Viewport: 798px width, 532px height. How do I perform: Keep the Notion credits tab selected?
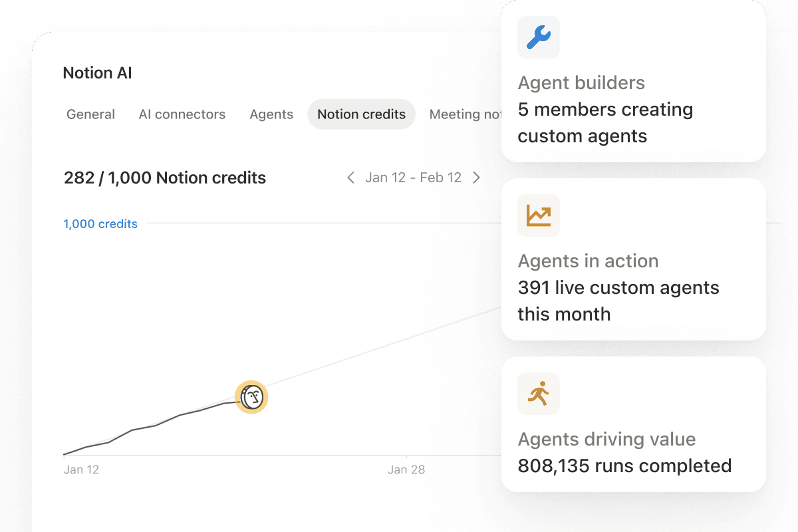(x=361, y=114)
